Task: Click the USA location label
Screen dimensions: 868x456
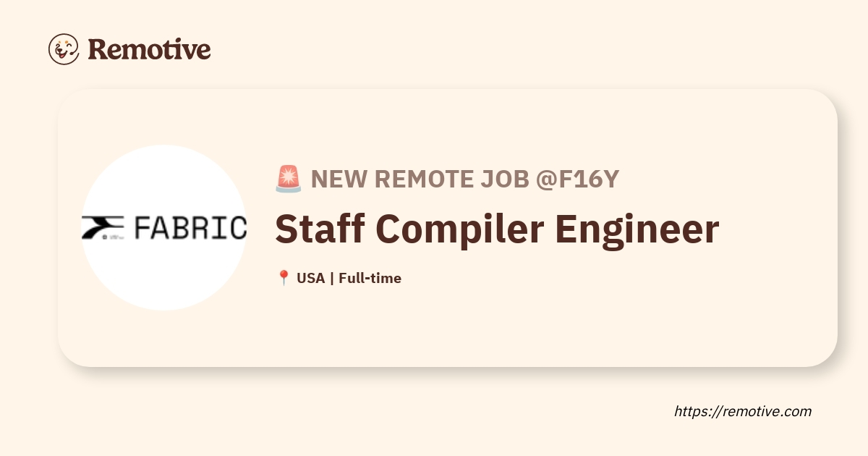Action: pos(311,278)
